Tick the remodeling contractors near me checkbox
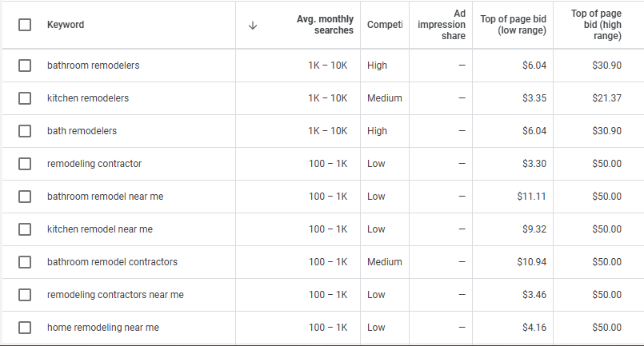Viewport: 644px width, 346px height. (x=25, y=295)
